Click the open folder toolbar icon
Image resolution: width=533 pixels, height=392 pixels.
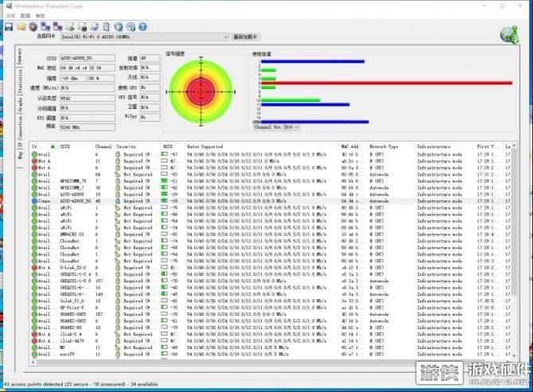click(21, 26)
